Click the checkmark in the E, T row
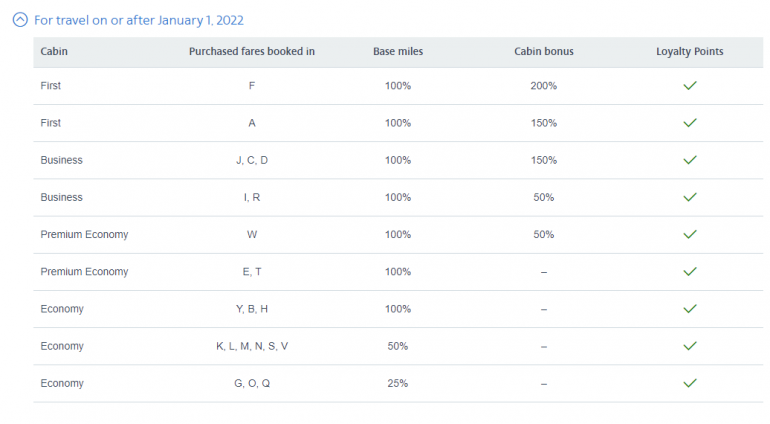Image resolution: width=770 pixels, height=424 pixels. click(689, 271)
